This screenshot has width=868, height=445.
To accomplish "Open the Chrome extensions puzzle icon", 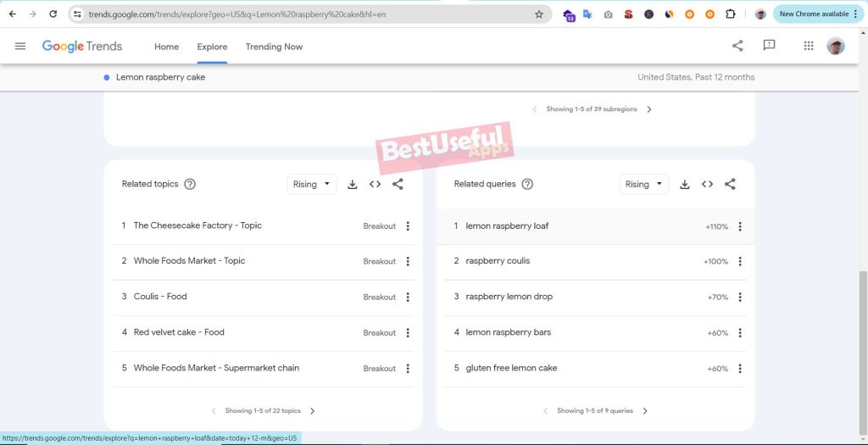I will coord(730,14).
